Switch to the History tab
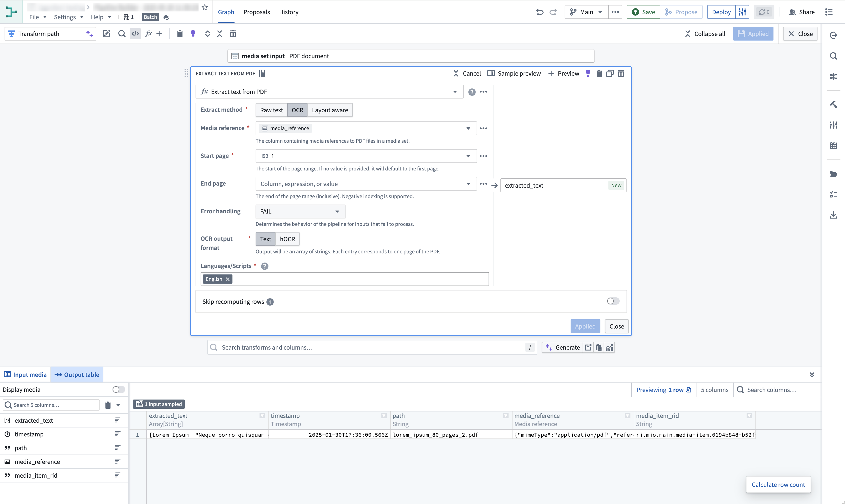This screenshot has width=845, height=504. pyautogui.click(x=288, y=12)
